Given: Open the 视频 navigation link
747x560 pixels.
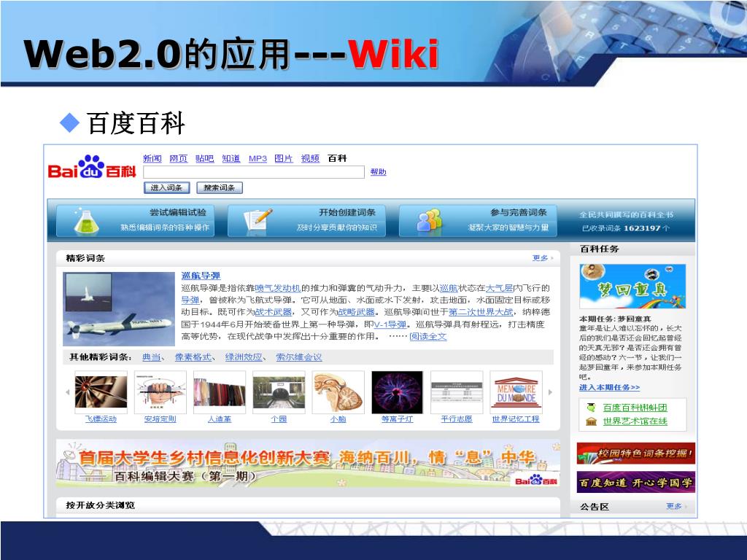Looking at the screenshot, I should tap(310, 158).
